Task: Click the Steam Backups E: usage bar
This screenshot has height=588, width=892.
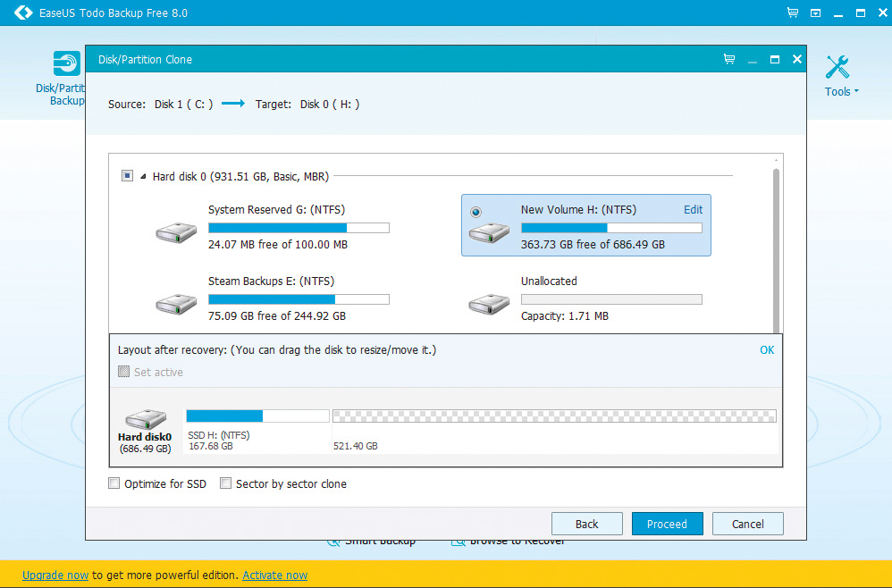Action: (299, 299)
